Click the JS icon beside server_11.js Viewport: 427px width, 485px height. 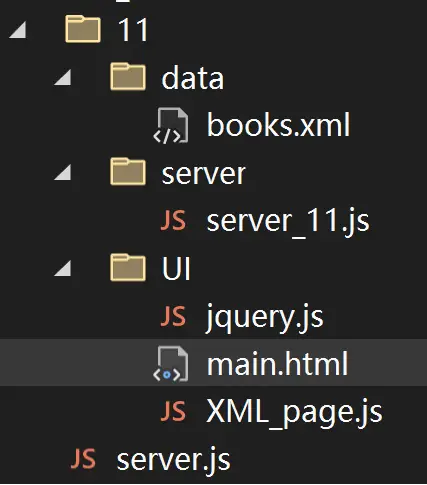tap(173, 220)
